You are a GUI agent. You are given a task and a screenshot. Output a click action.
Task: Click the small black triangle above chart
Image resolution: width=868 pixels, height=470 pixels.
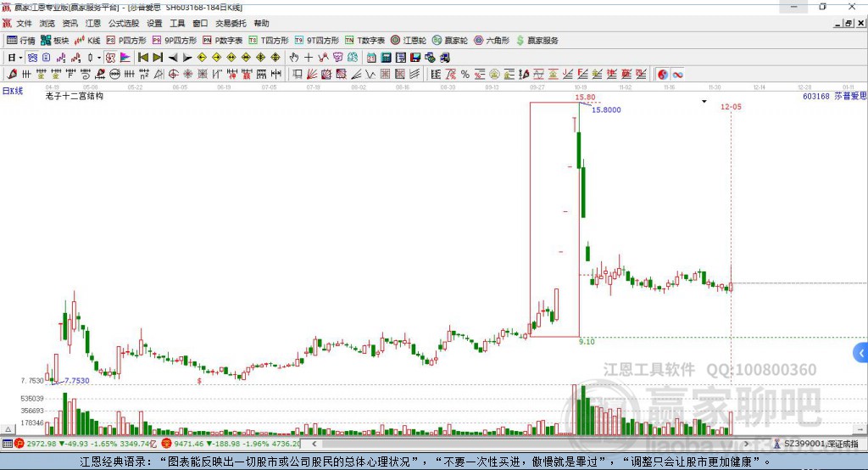coord(704,102)
